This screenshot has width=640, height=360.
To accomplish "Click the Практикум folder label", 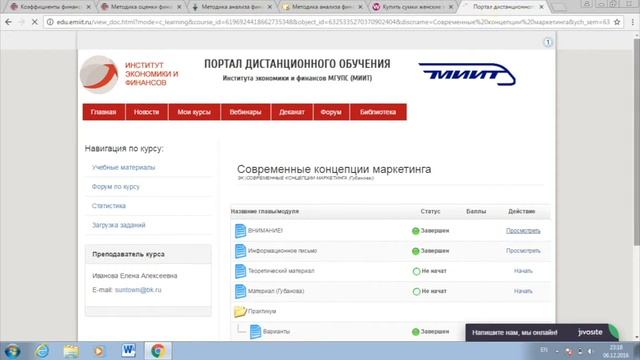I will point(262,311).
